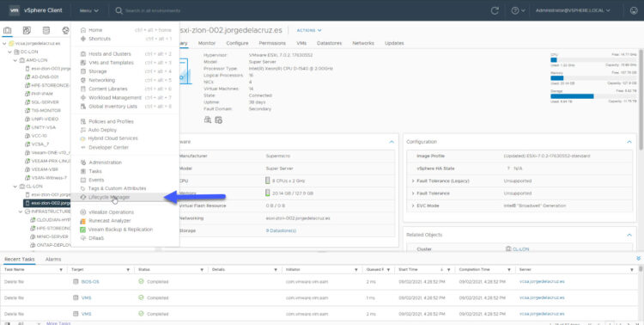The height and width of the screenshot is (325, 644).
Task: Collapse the Related Objects panel
Action: coord(629,235)
